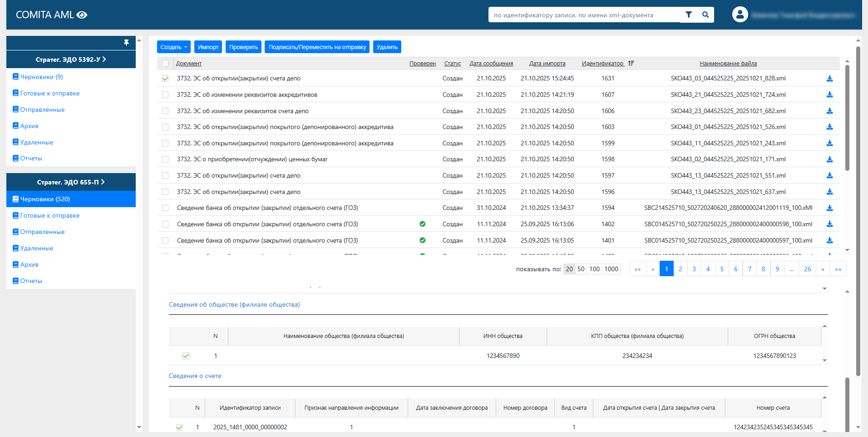Open the user profile avatar icon
This screenshot has height=437, width=868.
(740, 15)
